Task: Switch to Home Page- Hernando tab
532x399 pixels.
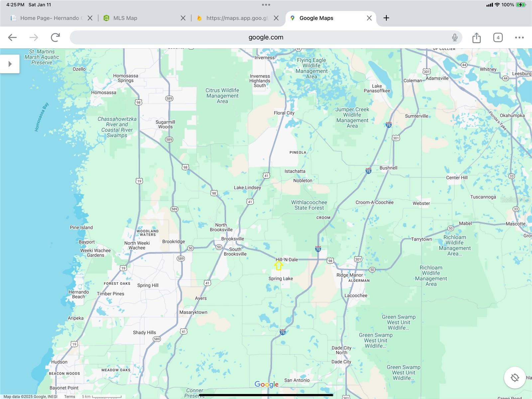Action: click(49, 18)
